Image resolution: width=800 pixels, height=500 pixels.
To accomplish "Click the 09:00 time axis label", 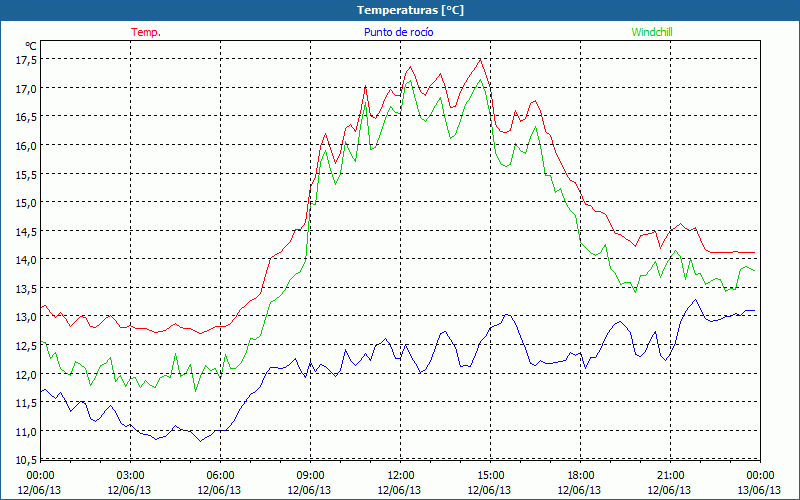I will pos(310,476).
